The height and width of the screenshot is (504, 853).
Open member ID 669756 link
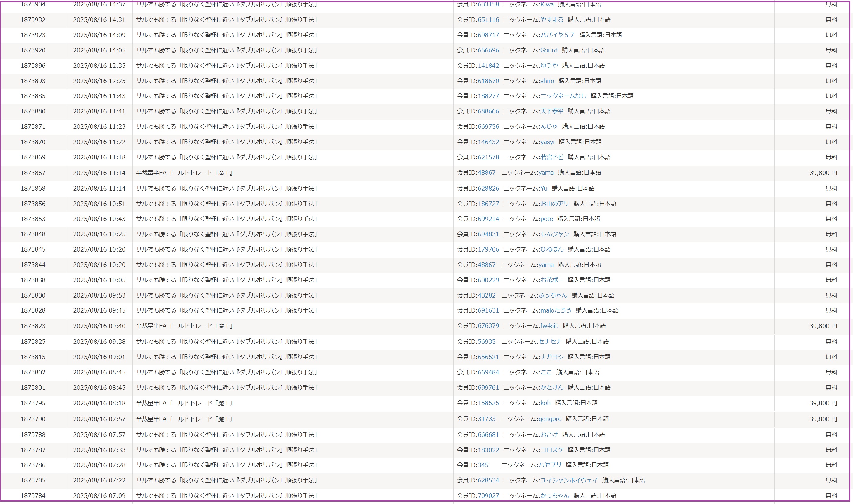tap(488, 126)
